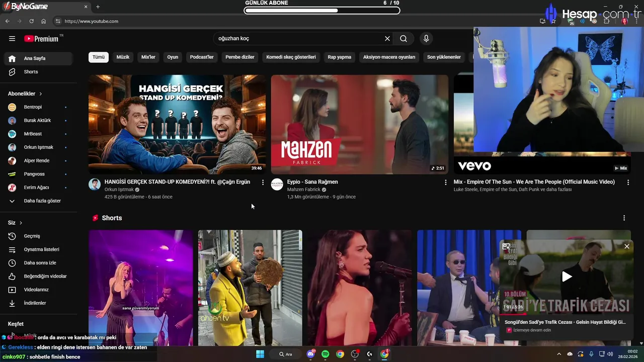Open the Mix - Empire Of The Sun title

tap(534, 182)
